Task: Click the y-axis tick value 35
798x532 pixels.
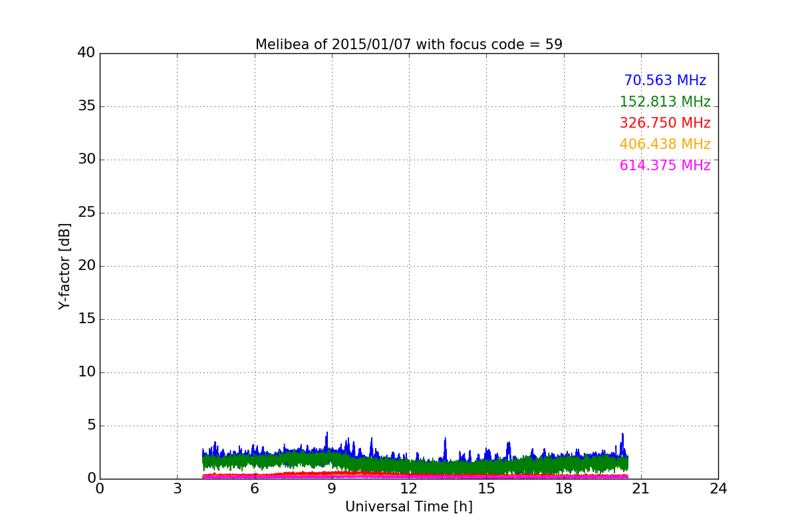Action: [86, 106]
